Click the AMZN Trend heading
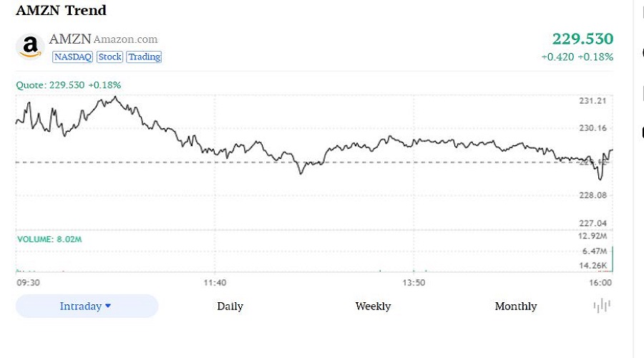Image resolution: width=644 pixels, height=358 pixels. point(61,11)
